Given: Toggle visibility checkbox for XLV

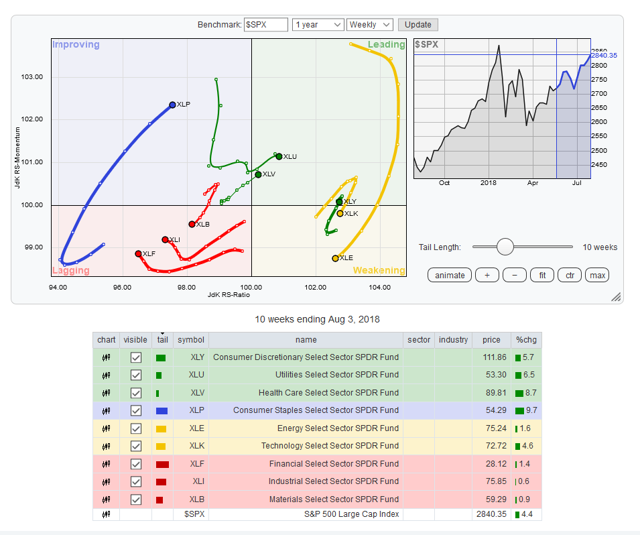Looking at the screenshot, I should coord(136,393).
